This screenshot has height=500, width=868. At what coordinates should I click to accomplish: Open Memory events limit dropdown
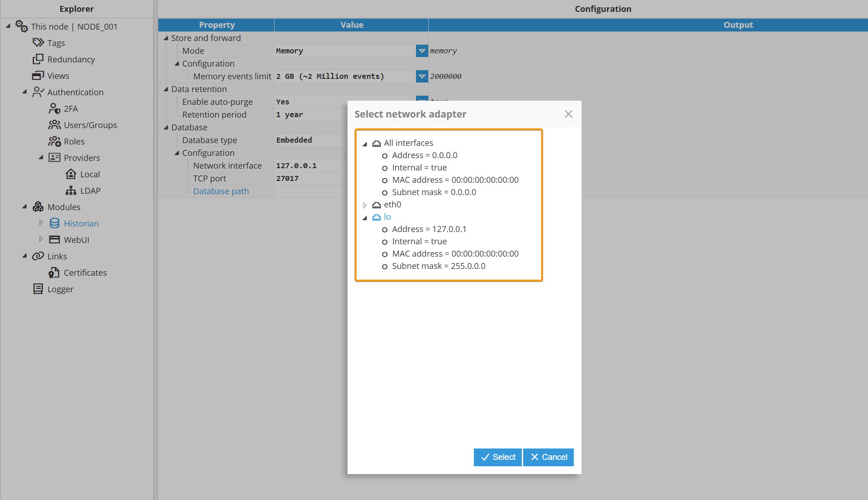point(422,77)
